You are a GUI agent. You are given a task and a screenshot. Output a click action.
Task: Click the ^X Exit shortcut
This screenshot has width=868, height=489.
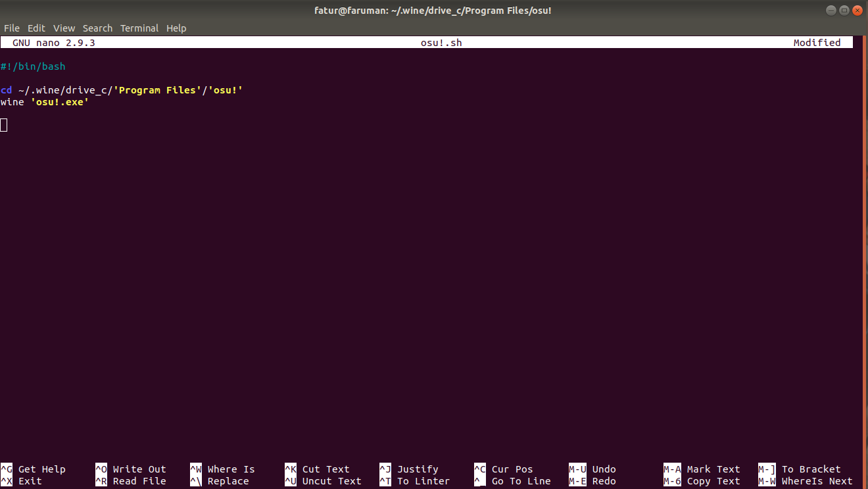[x=21, y=481]
